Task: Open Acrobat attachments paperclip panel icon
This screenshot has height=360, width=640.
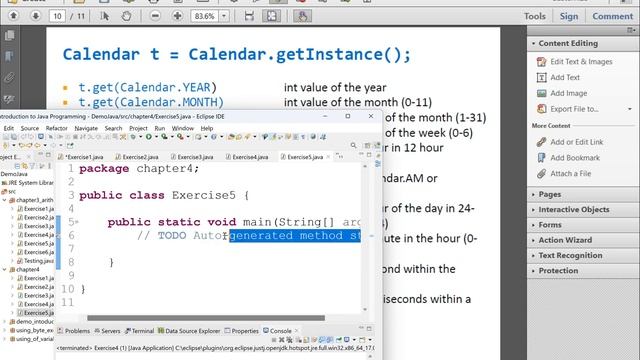Action: 9,78
